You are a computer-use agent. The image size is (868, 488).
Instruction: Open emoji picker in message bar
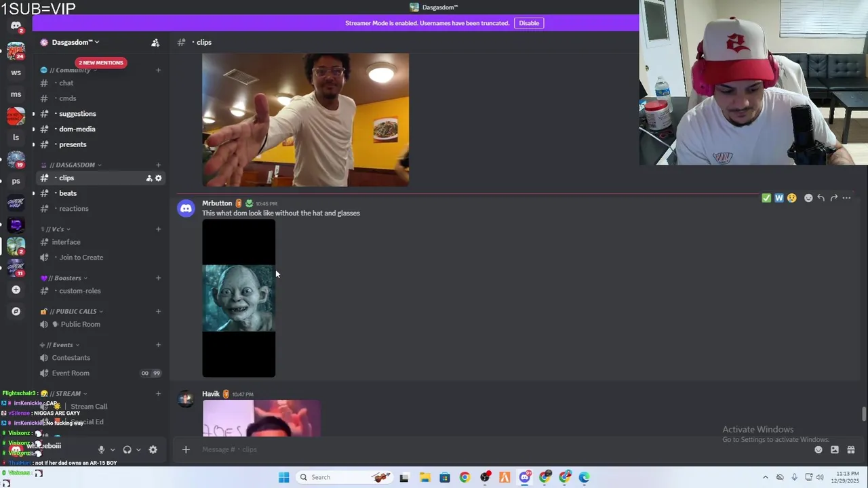click(818, 449)
